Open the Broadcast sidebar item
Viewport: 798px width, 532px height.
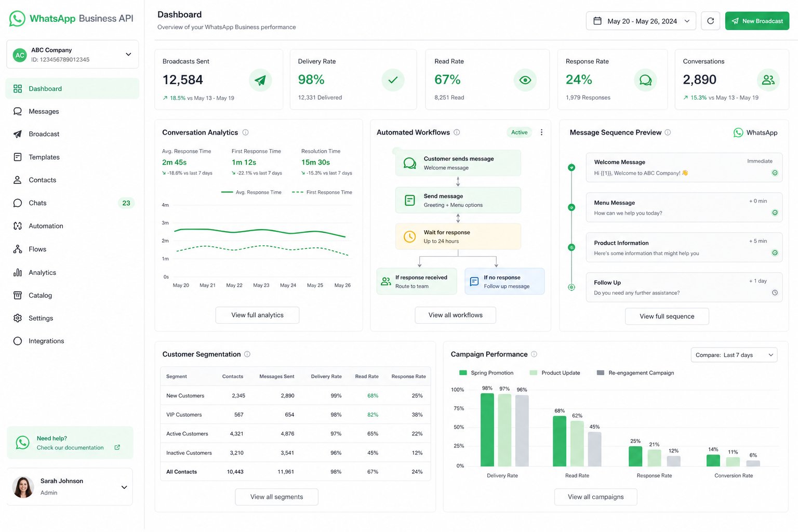72,134
